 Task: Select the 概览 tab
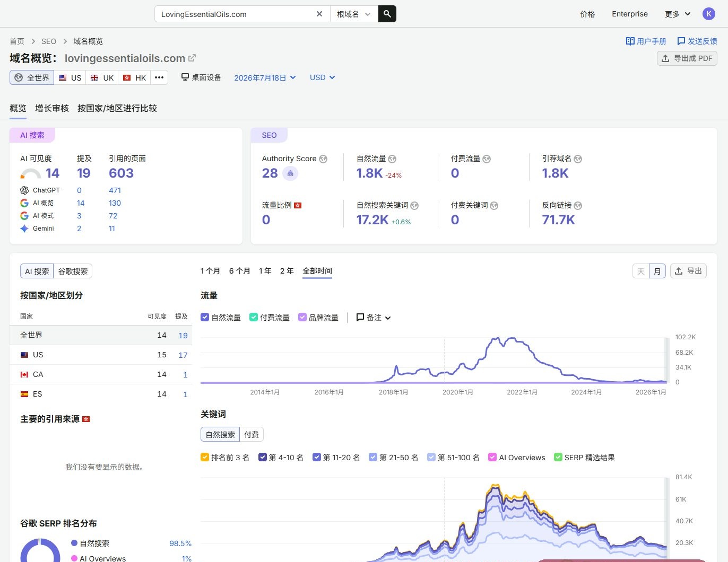18,108
